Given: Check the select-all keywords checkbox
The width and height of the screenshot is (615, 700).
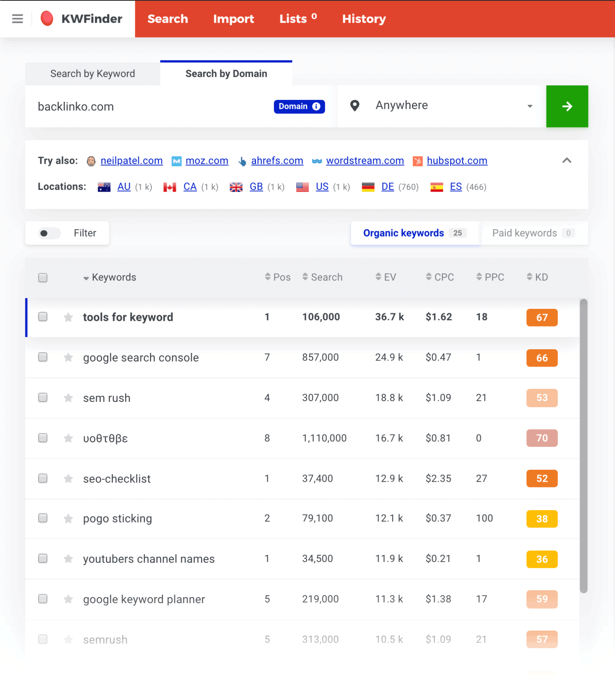Looking at the screenshot, I should (x=43, y=277).
